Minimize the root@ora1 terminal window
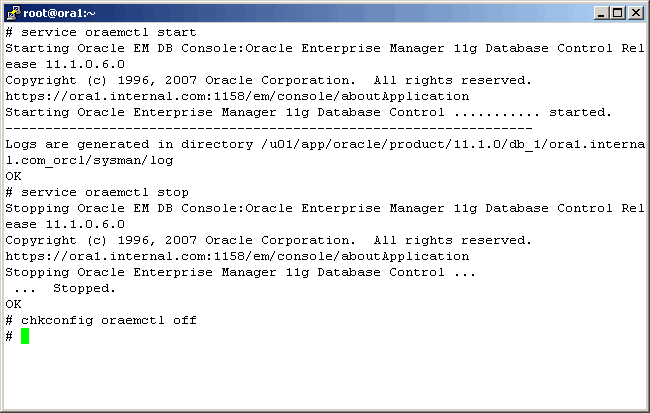This screenshot has width=650, height=413. (x=601, y=12)
